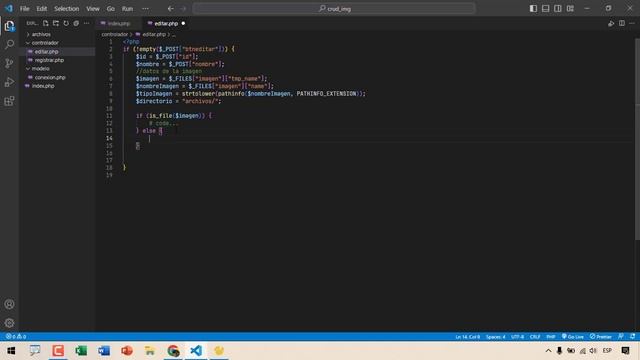
Task: Open the Run menu
Action: coord(127,9)
